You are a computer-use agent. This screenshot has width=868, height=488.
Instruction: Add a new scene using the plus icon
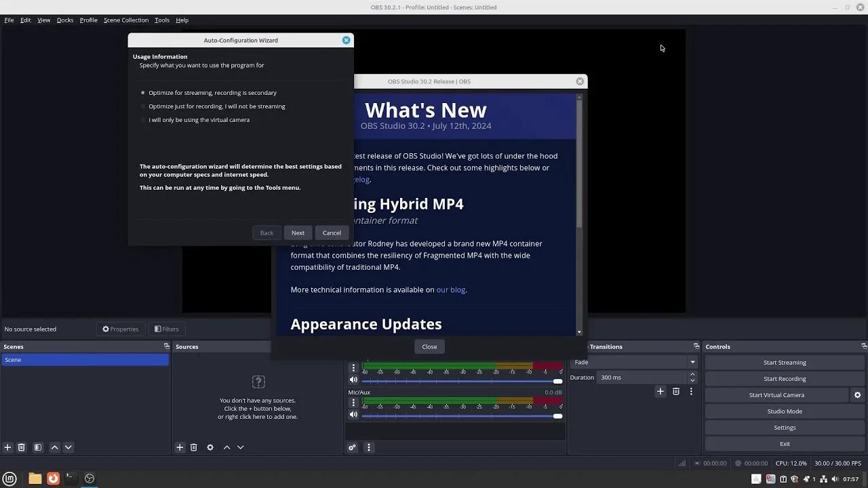point(7,447)
